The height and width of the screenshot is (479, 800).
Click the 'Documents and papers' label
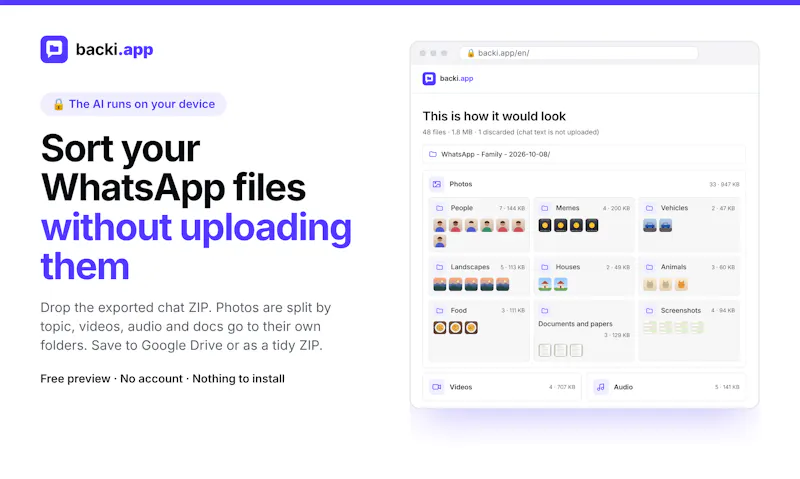[575, 324]
